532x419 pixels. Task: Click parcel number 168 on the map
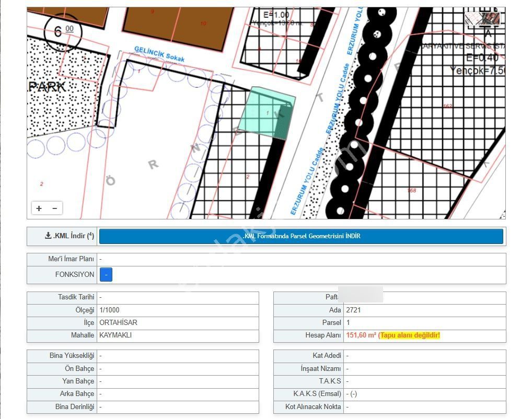pos(412,190)
